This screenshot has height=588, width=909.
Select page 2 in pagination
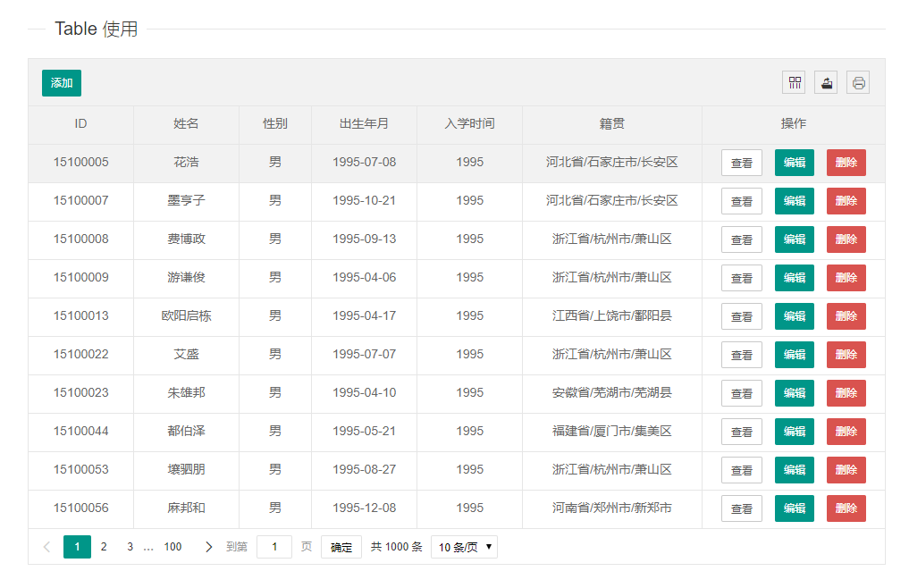coord(104,547)
